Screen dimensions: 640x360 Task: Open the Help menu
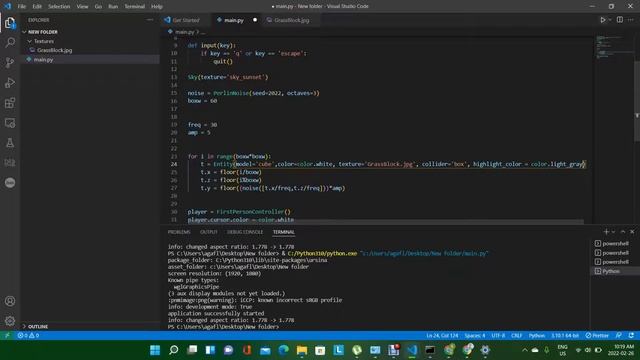157,7
